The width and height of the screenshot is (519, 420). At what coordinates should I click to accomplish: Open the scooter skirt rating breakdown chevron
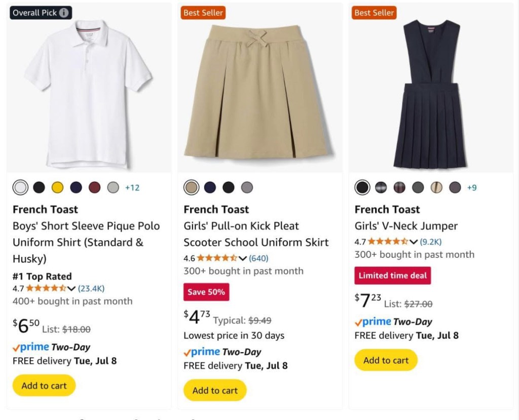point(242,258)
